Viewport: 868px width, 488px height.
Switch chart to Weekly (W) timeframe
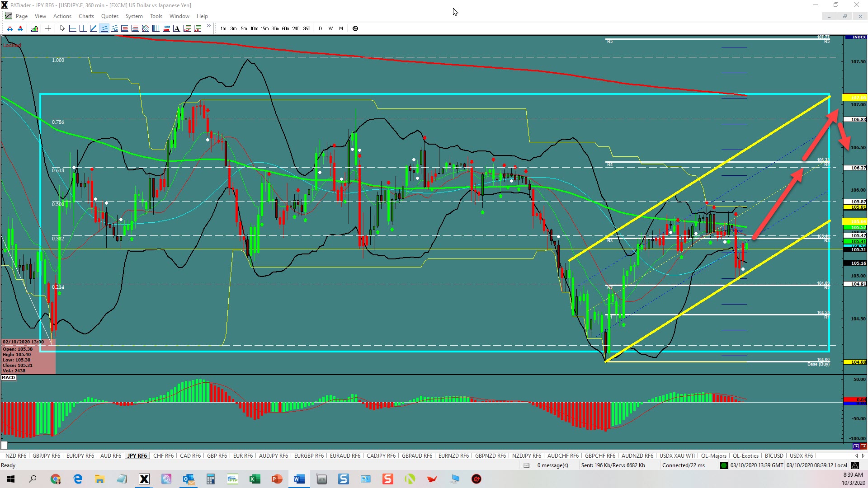tap(330, 28)
